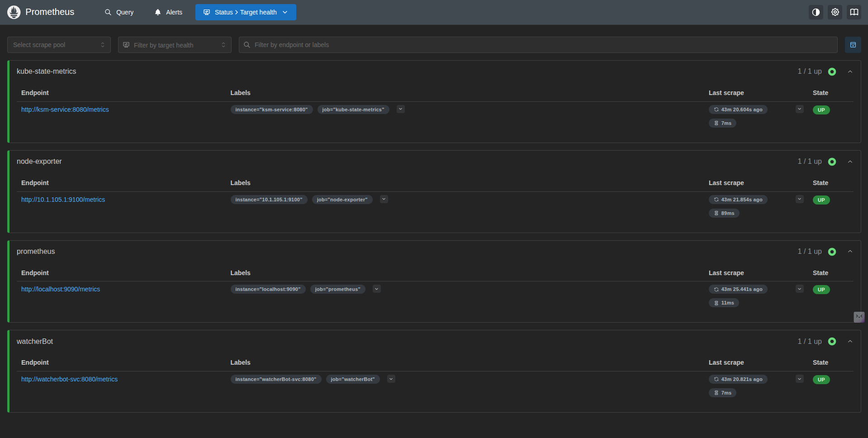
Task: Expand labels for the localhost:9090 target
Action: 376,289
